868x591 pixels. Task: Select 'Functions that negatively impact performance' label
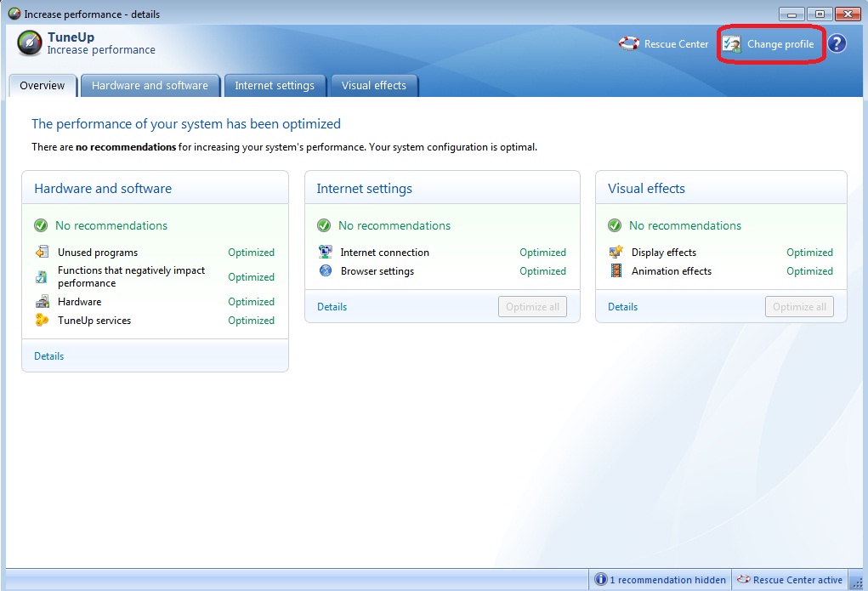tap(131, 276)
